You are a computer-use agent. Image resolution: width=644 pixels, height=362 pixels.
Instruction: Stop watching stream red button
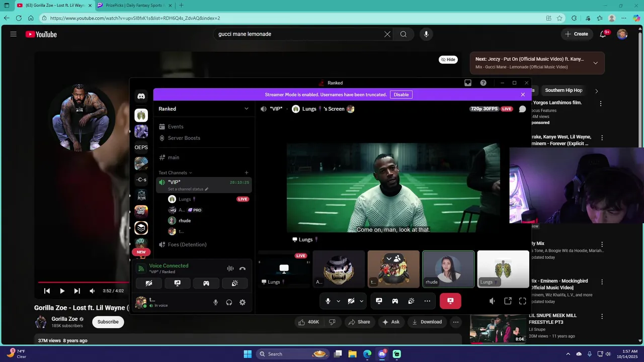click(x=450, y=301)
